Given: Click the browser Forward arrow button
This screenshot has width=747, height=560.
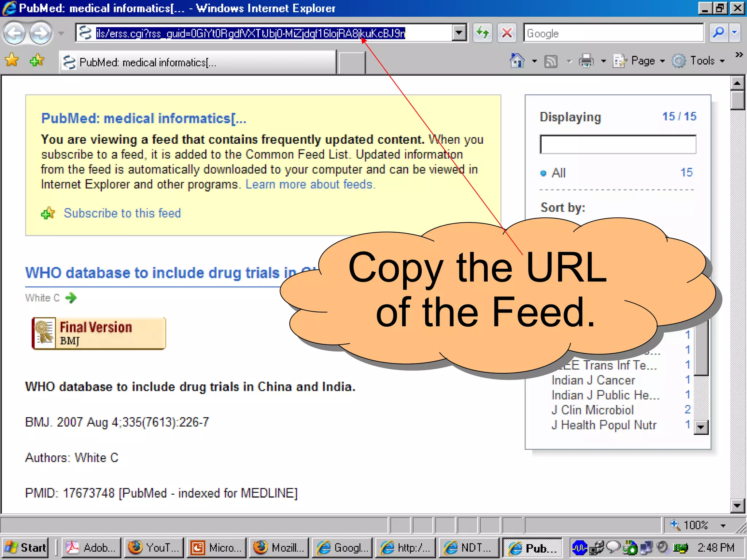Looking at the screenshot, I should tap(40, 34).
